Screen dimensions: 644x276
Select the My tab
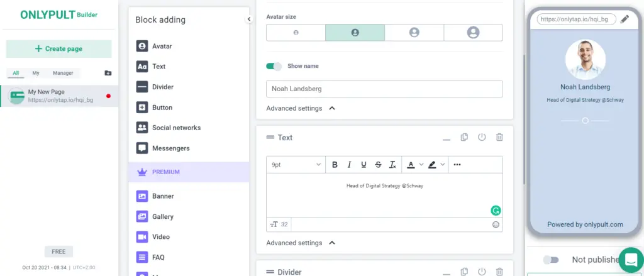point(36,73)
